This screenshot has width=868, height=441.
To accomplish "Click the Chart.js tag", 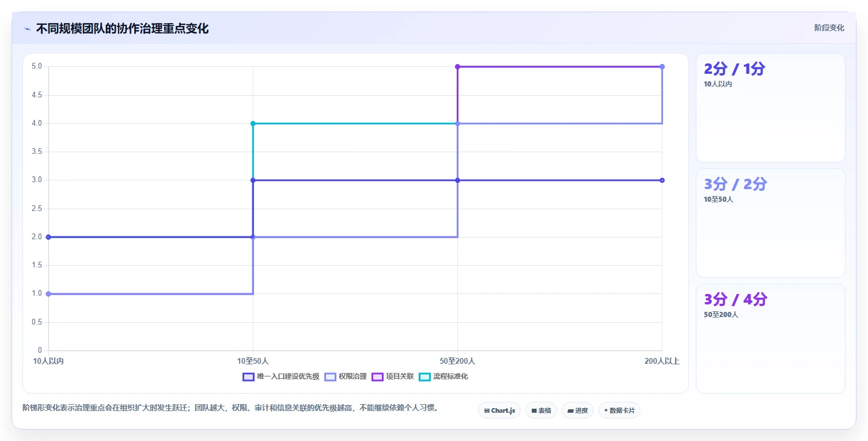I will click(499, 410).
